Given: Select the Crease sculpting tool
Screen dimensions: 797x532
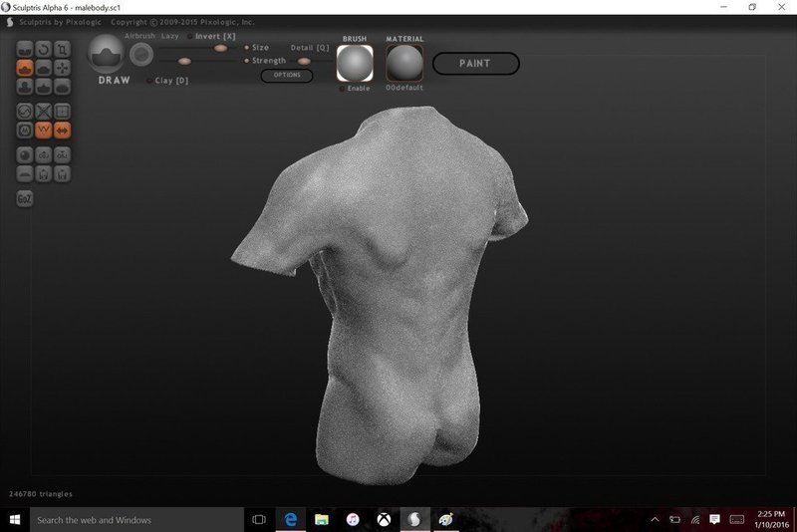Looking at the screenshot, I should coord(25,49).
